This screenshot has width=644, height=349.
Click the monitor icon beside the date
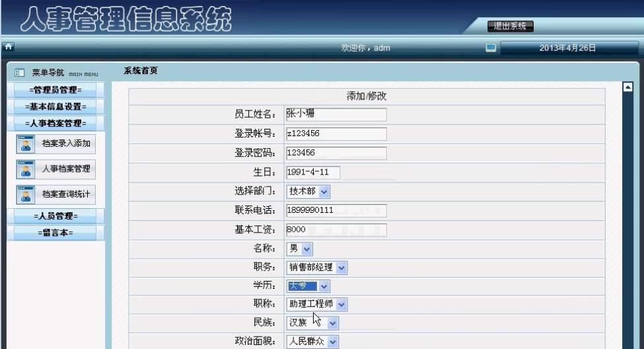(490, 48)
